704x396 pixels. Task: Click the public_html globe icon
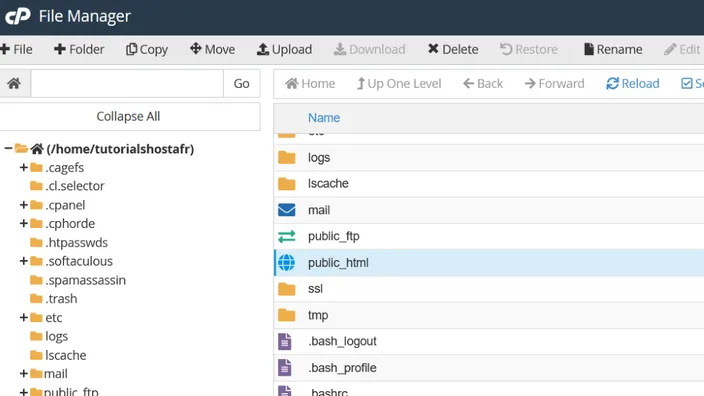click(x=286, y=263)
